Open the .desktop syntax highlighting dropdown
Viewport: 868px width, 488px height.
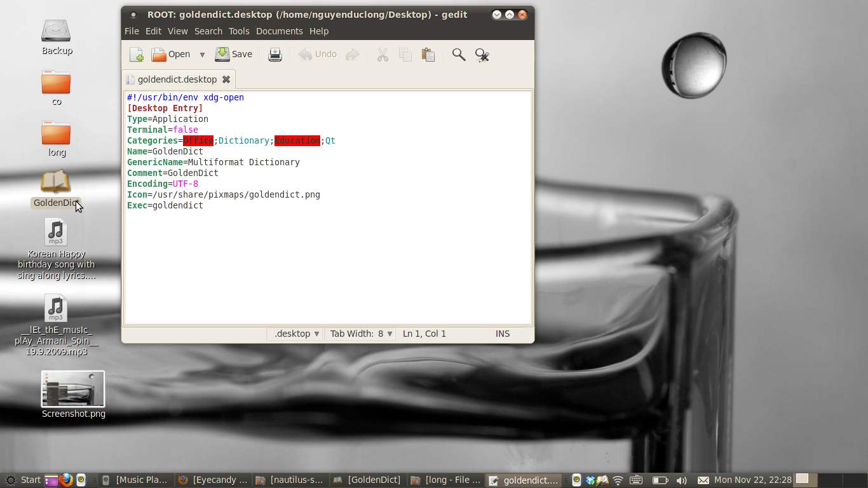tap(297, 334)
